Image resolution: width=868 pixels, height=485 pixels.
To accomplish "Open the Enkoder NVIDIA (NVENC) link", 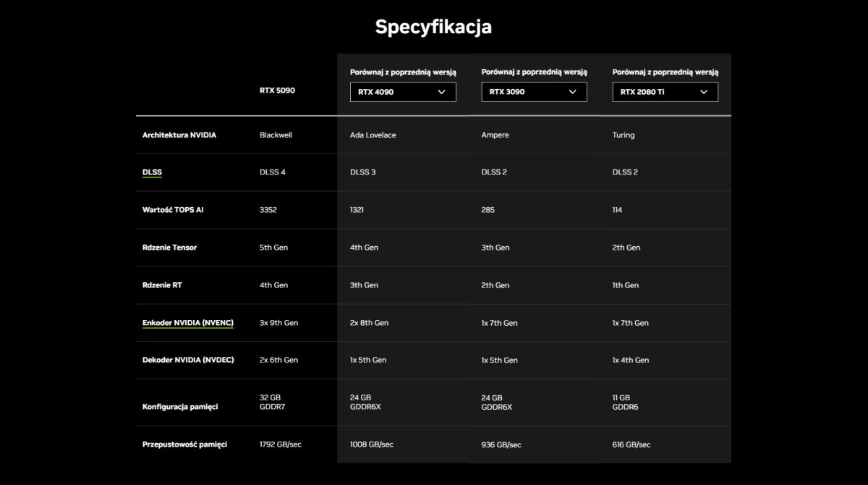I will click(x=188, y=323).
